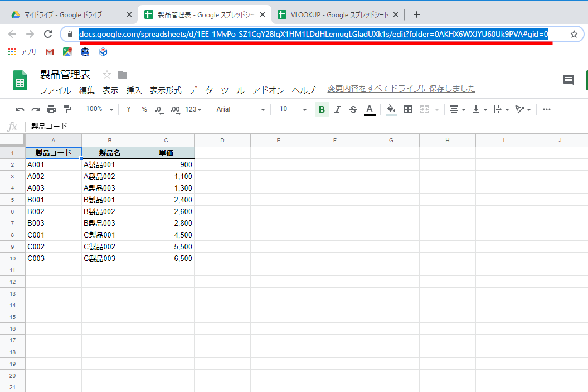Open more toolbar options ellipsis
The image size is (588, 392).
pos(547,109)
